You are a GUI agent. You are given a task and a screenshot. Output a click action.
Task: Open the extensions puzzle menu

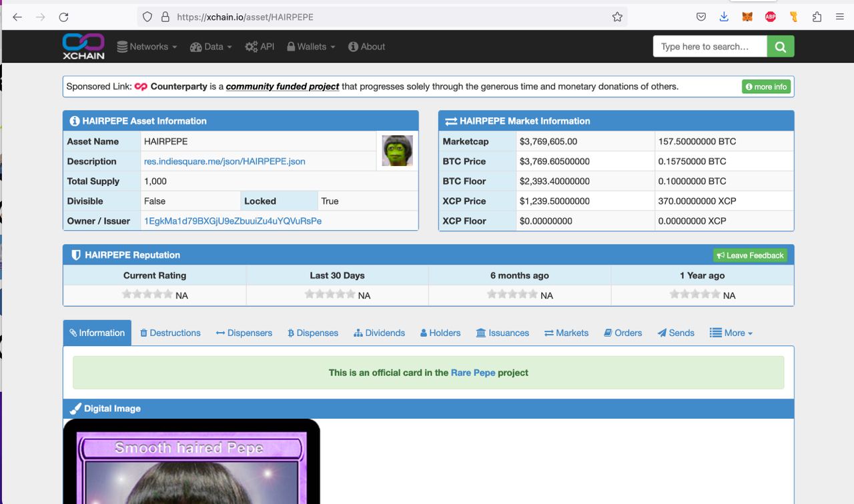pos(817,17)
